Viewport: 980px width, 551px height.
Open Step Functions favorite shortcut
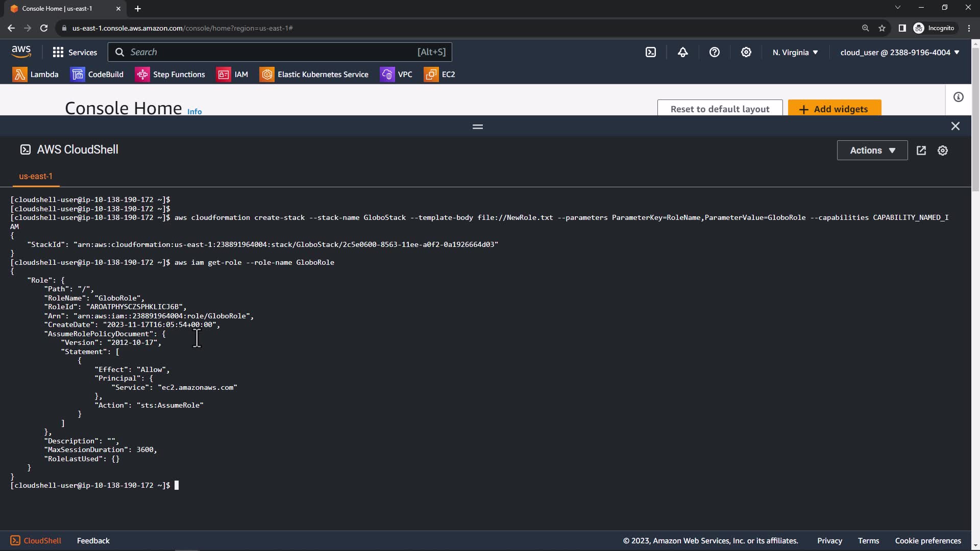(170, 74)
